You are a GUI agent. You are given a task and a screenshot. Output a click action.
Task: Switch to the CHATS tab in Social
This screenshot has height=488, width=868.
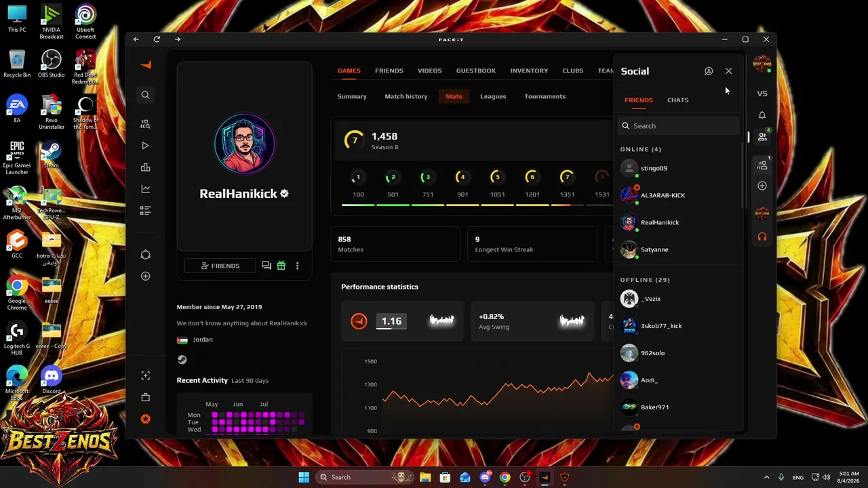point(678,100)
